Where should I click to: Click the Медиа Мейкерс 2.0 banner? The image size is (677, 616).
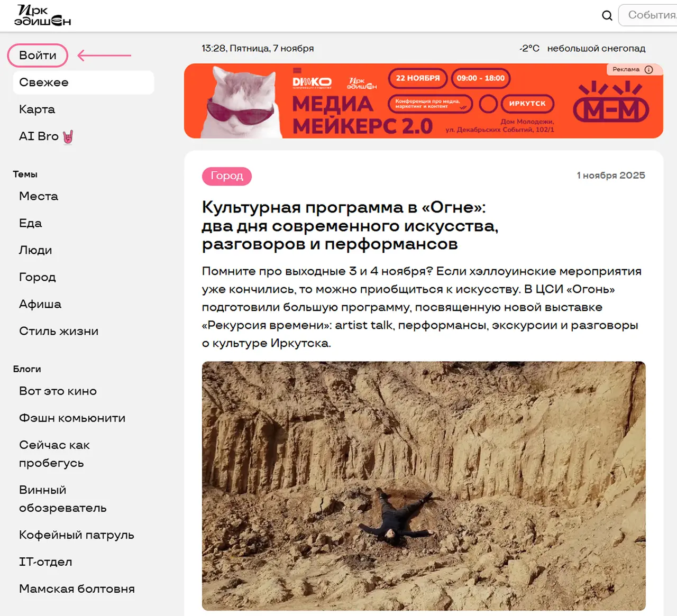[423, 101]
